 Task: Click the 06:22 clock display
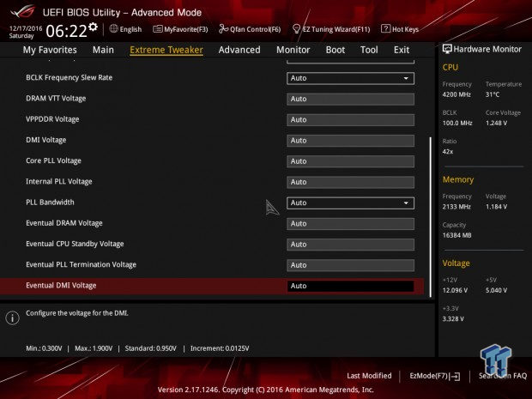tap(67, 31)
